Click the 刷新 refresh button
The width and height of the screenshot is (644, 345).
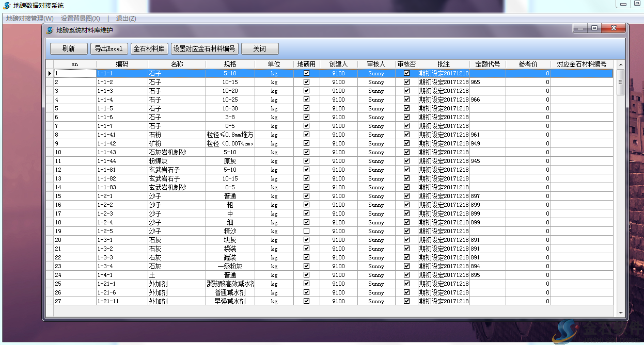tap(69, 48)
